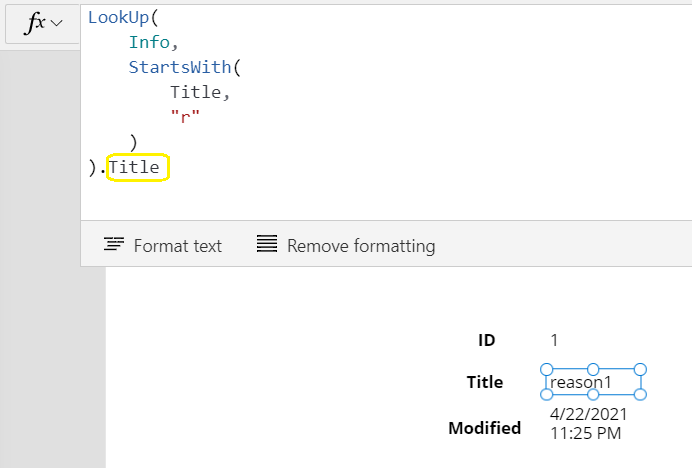Click the red "r" string literal
Viewport: 692px width, 468px height.
pos(185,117)
